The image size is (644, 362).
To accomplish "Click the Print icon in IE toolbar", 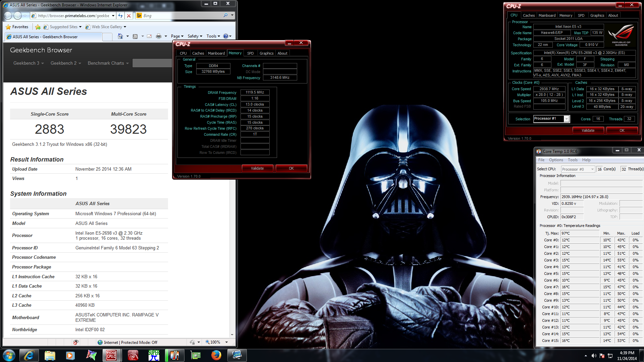I will (x=159, y=36).
